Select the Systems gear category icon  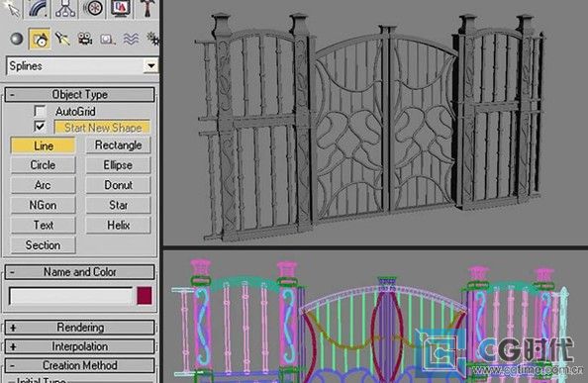pos(152,39)
